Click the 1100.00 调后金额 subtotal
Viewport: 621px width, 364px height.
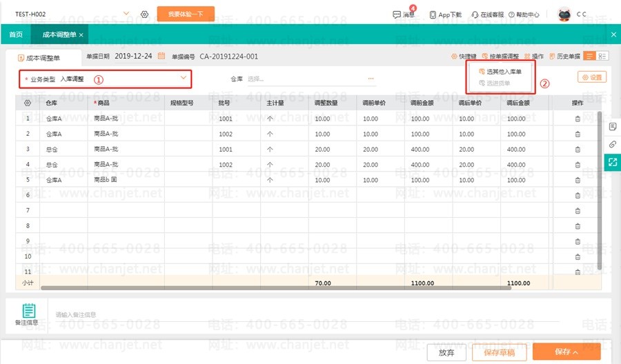pos(518,283)
